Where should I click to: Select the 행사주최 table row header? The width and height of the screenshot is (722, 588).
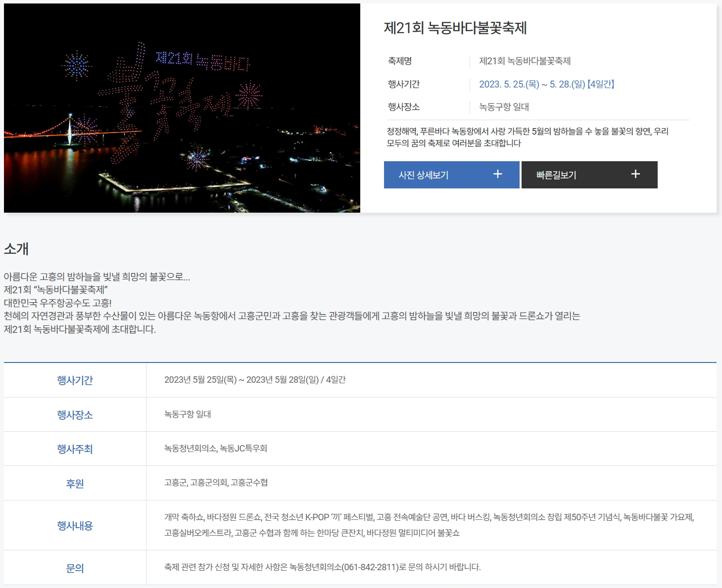[x=75, y=449]
